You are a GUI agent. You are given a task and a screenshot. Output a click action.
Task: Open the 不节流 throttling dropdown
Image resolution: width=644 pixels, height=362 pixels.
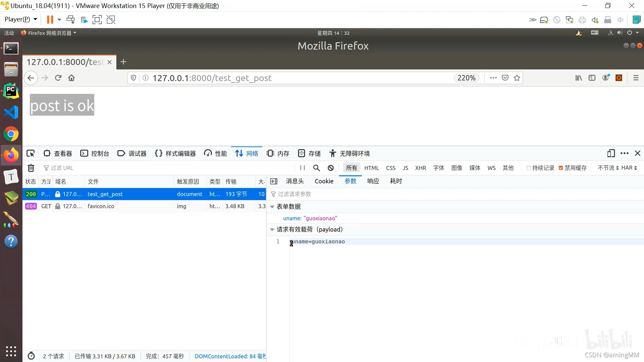click(x=608, y=168)
